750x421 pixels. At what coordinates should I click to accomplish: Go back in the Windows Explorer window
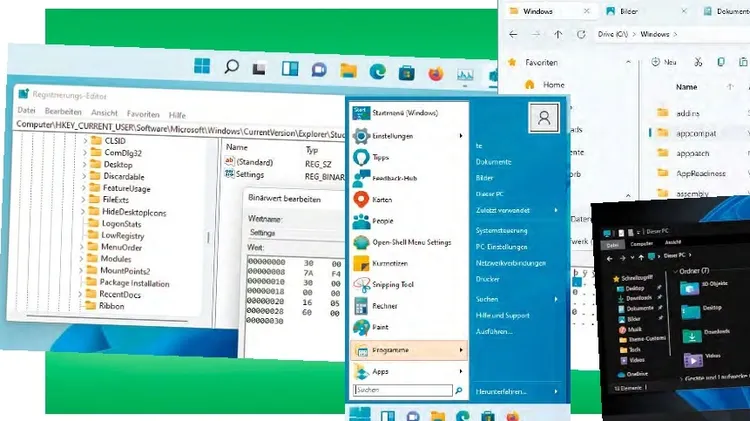[x=513, y=34]
